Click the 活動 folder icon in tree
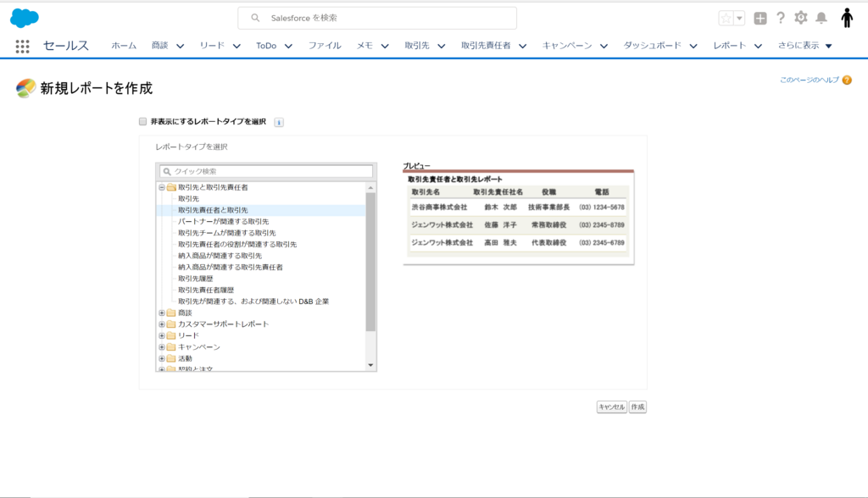 click(171, 358)
